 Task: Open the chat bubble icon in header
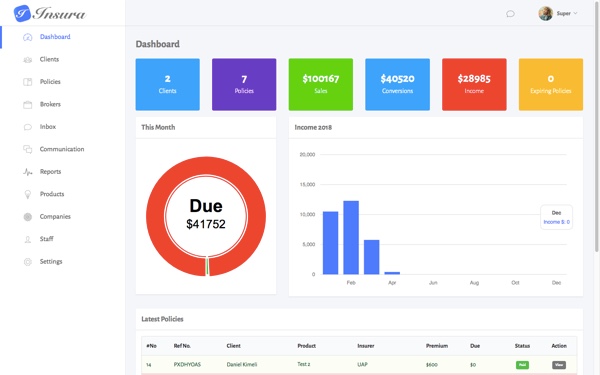point(510,14)
